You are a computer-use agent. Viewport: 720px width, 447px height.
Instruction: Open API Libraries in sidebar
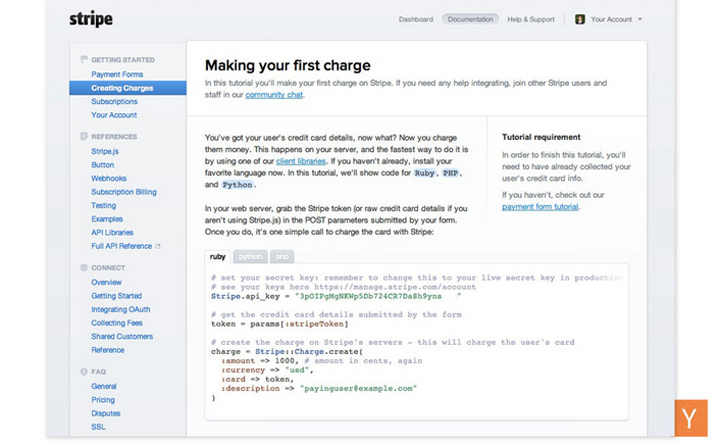click(x=112, y=232)
